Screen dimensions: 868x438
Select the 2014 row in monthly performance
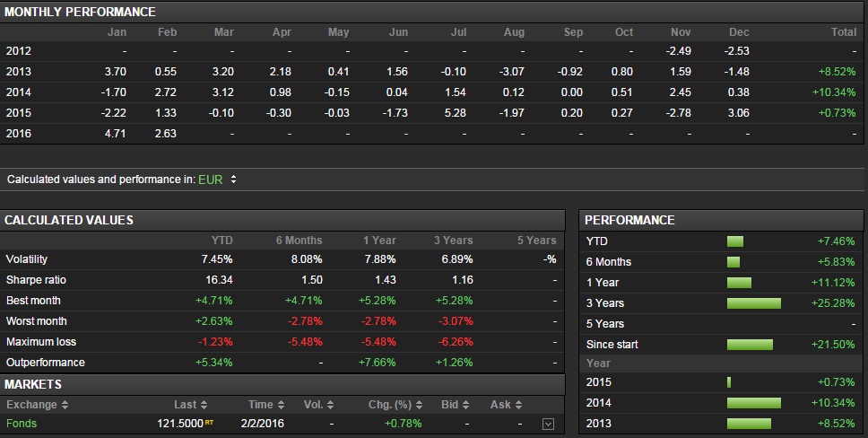[19, 92]
